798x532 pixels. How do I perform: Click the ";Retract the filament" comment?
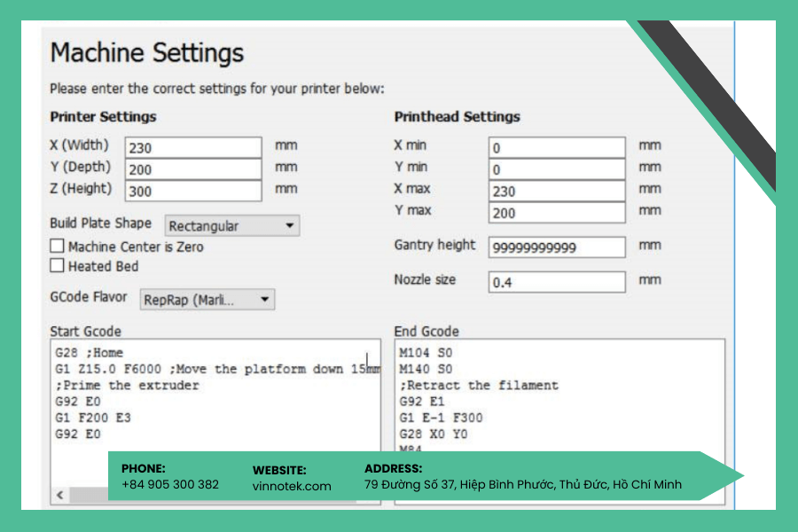pyautogui.click(x=479, y=385)
